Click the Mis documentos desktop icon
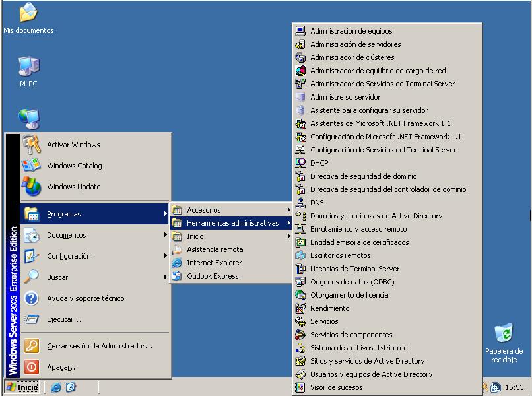The width and height of the screenshot is (532, 396). (28, 13)
